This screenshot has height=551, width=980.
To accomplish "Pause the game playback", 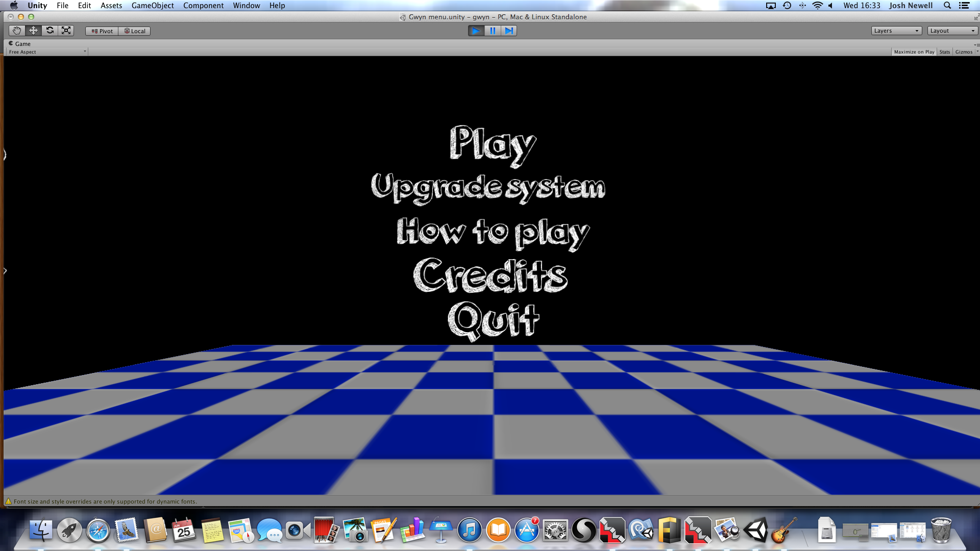I will [493, 31].
